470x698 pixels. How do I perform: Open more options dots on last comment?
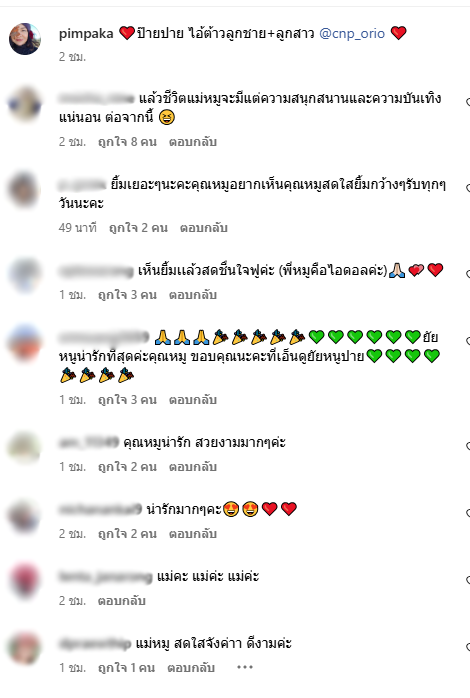245,667
